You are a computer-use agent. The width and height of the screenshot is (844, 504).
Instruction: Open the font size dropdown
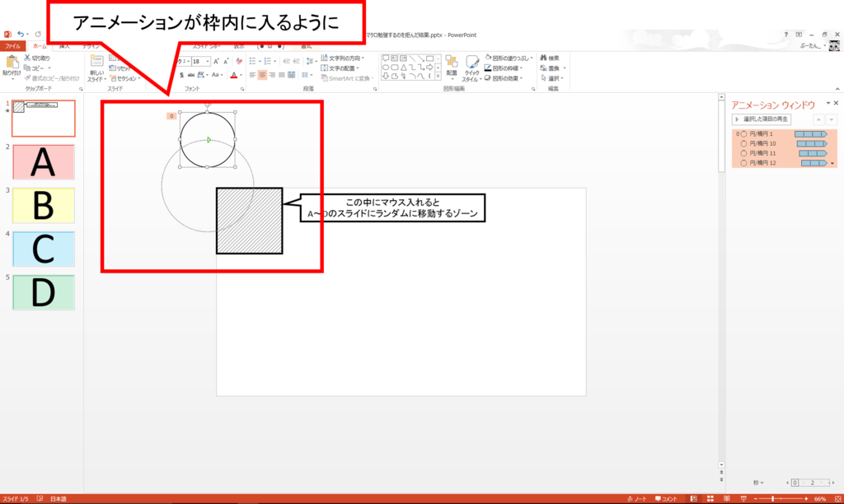point(207,61)
